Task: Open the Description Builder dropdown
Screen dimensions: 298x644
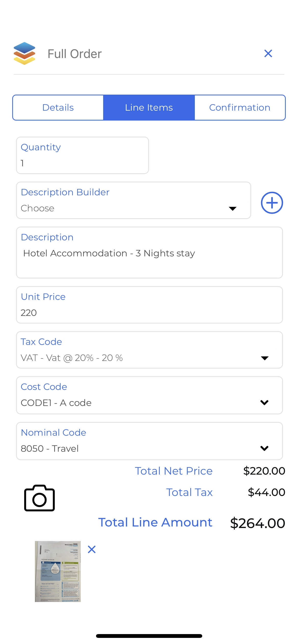Action: (133, 200)
